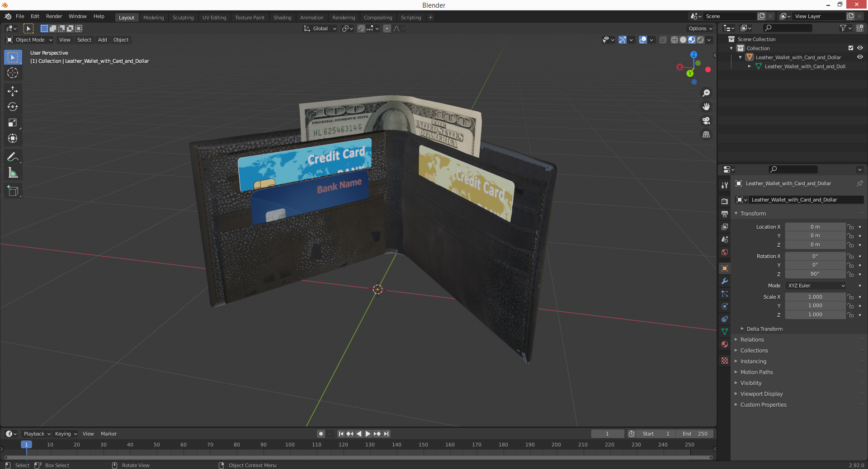Add a new workspace with plus button
This screenshot has height=469, width=868.
tap(430, 18)
